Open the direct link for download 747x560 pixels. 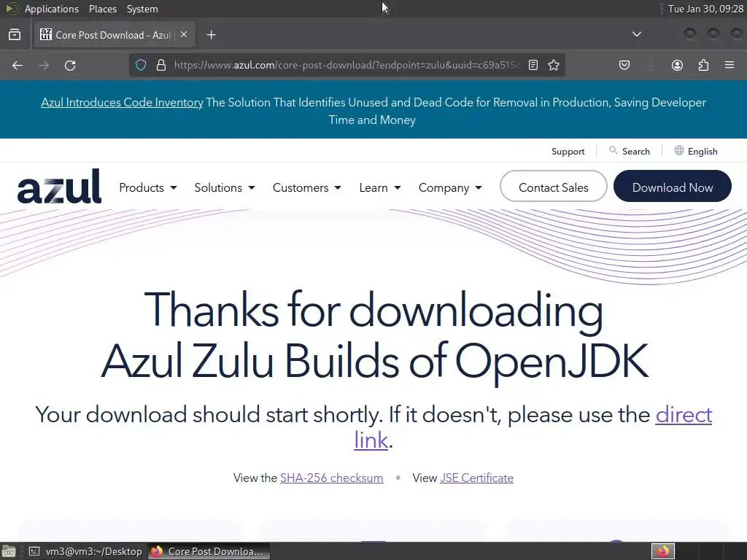pyautogui.click(x=684, y=415)
